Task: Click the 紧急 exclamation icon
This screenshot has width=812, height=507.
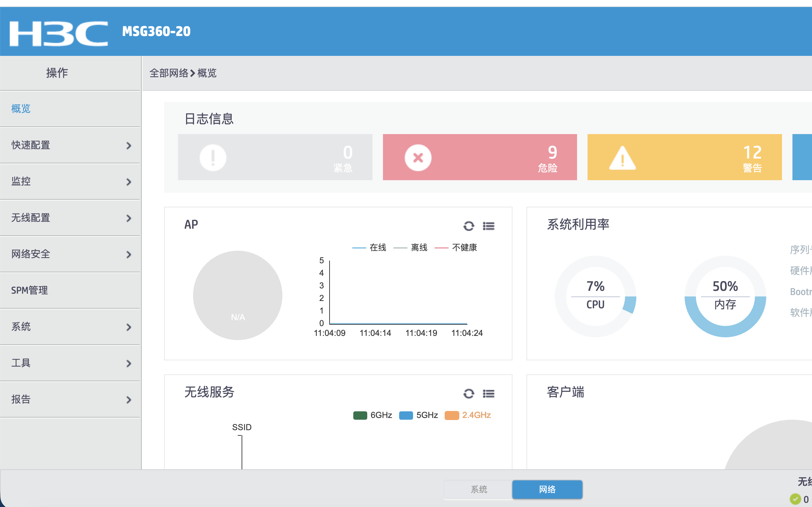Action: [x=213, y=157]
